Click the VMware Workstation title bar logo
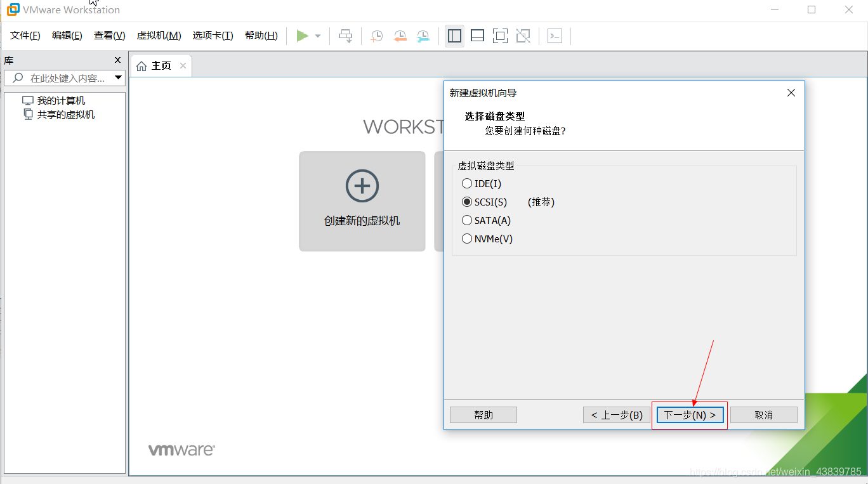868x484 pixels. 12,10
